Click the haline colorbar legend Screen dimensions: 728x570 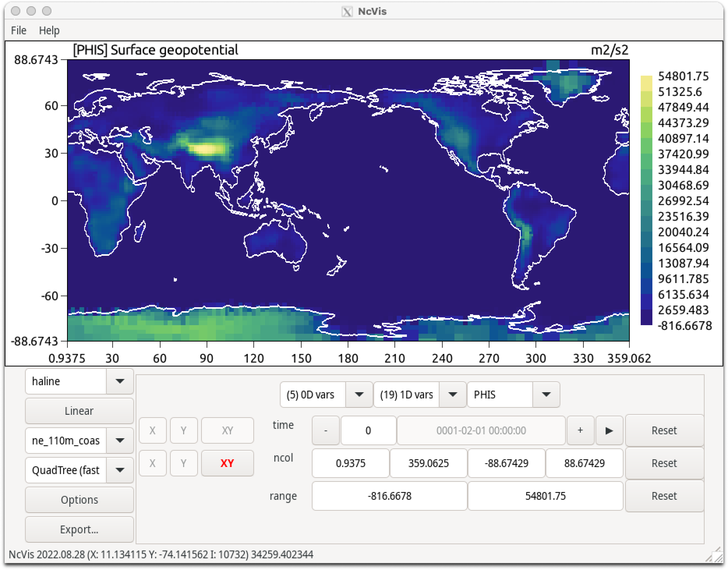646,200
